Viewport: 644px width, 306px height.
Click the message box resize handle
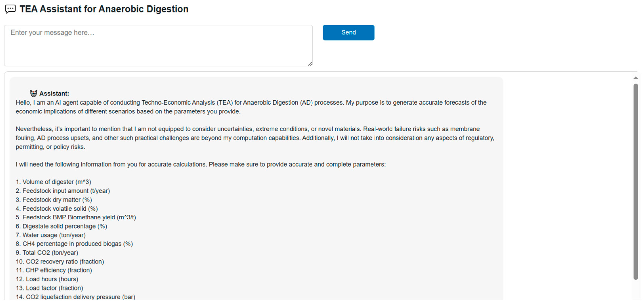310,64
